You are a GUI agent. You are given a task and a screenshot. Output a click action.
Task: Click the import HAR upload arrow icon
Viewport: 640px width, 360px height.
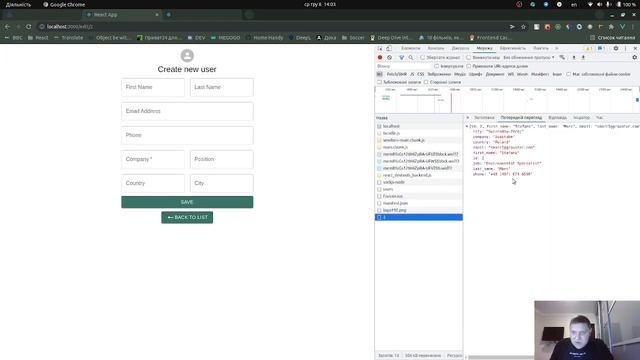[x=574, y=58]
